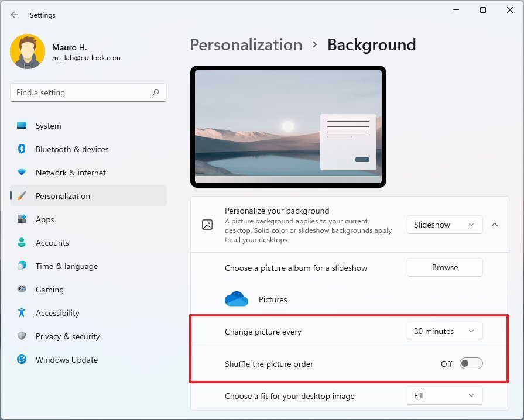
Task: Click the search magnifier icon
Action: tap(156, 92)
